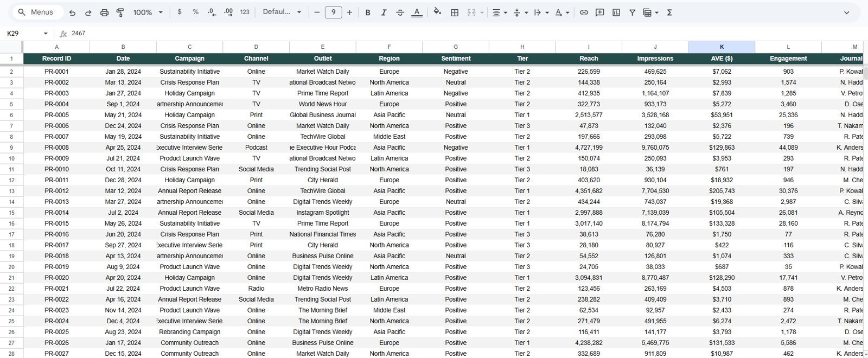This screenshot has height=358, width=868.
Task: Select the AVE value $205,743
Action: [x=722, y=191]
